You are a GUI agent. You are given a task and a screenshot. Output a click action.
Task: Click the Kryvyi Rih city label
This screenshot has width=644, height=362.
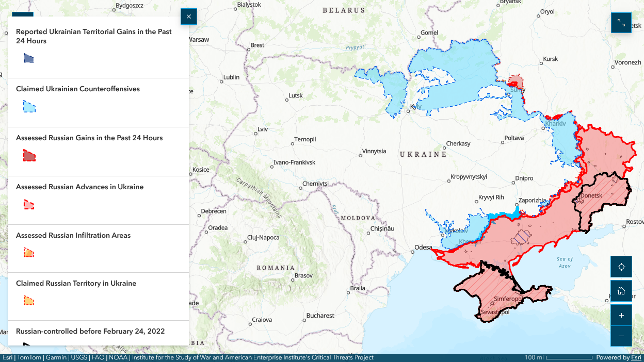pos(491,198)
